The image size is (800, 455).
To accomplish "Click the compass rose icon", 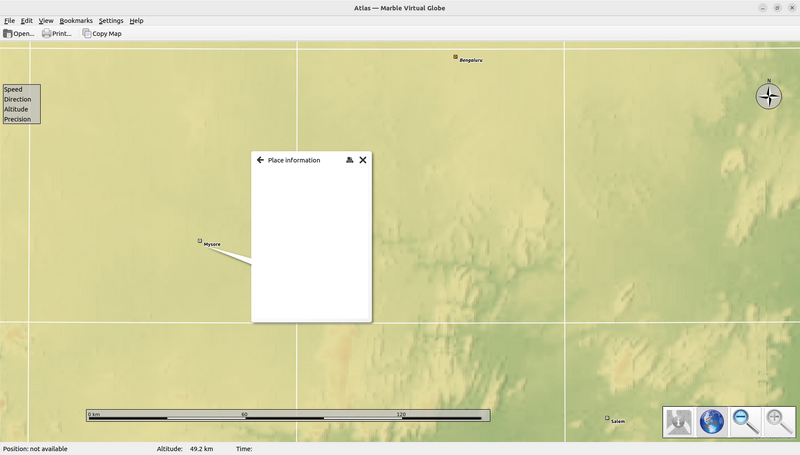I will point(768,96).
